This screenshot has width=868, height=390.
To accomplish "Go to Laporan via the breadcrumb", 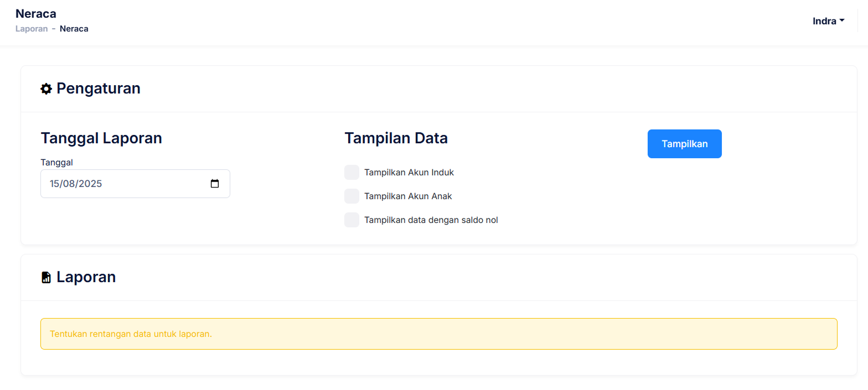I will click(x=32, y=29).
